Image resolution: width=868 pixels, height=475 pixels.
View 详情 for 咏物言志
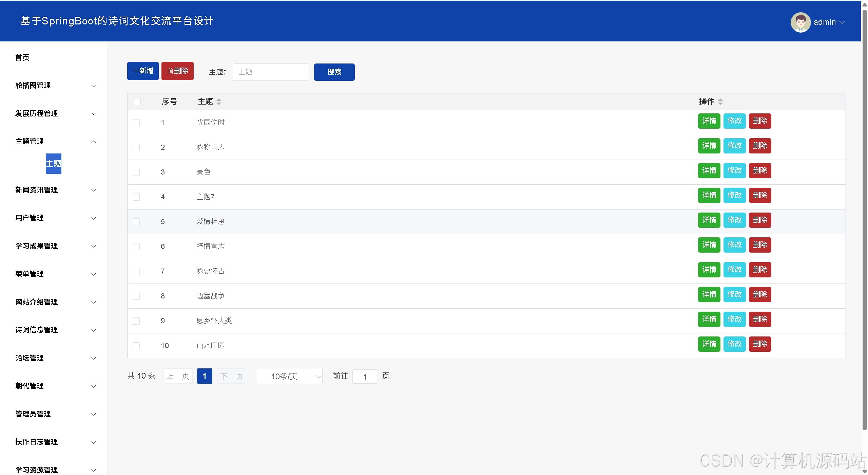point(709,146)
